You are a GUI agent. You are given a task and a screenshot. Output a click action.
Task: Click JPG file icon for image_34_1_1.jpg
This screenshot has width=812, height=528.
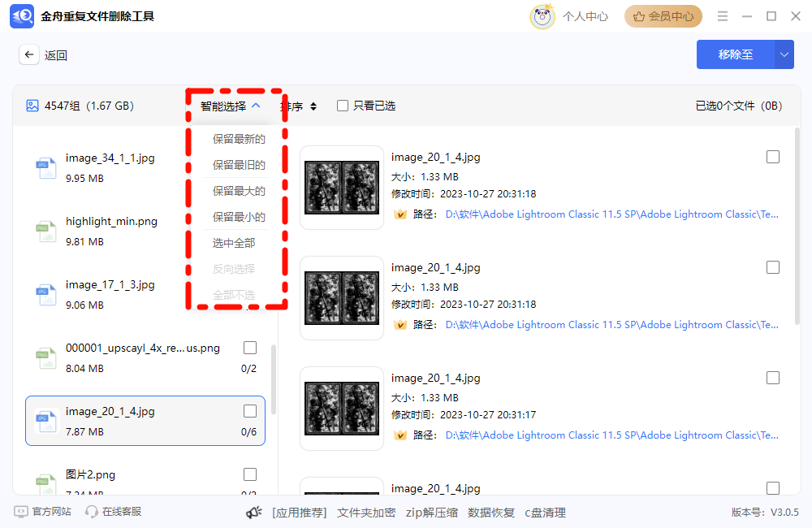46,168
